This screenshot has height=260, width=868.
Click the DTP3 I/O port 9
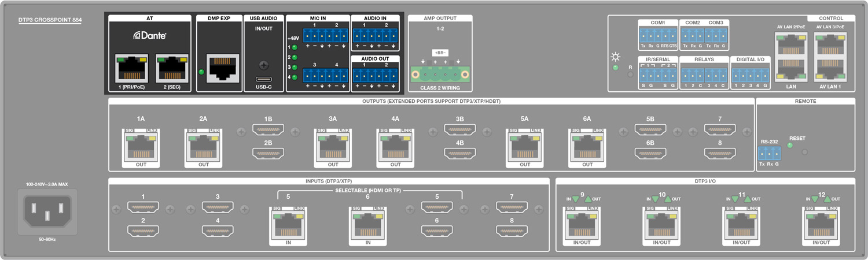(x=582, y=225)
